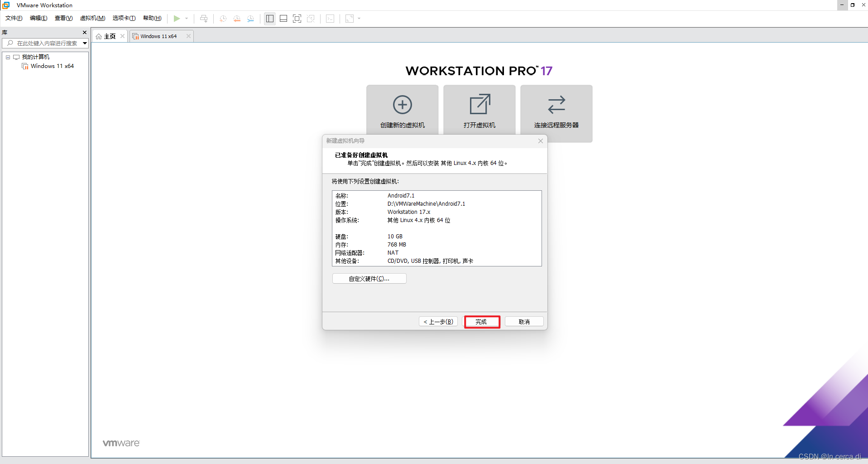Click the 连接远程服务器 tile
868x464 pixels.
(556, 113)
